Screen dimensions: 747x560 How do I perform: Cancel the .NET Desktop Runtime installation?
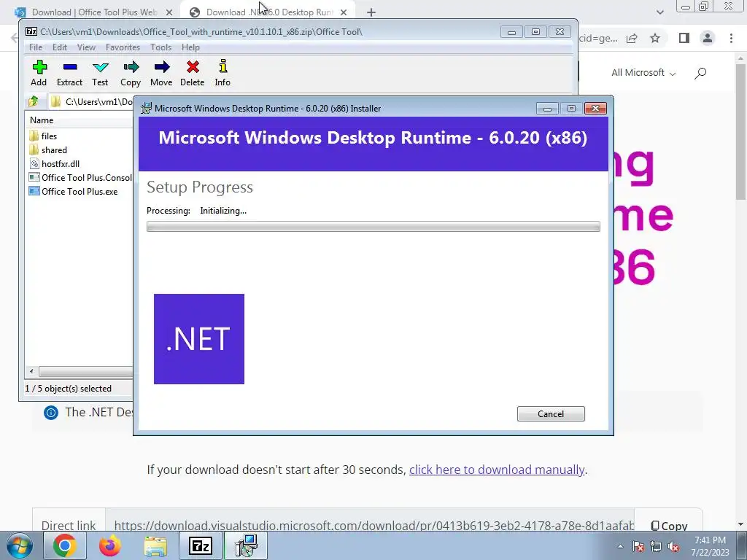click(551, 414)
